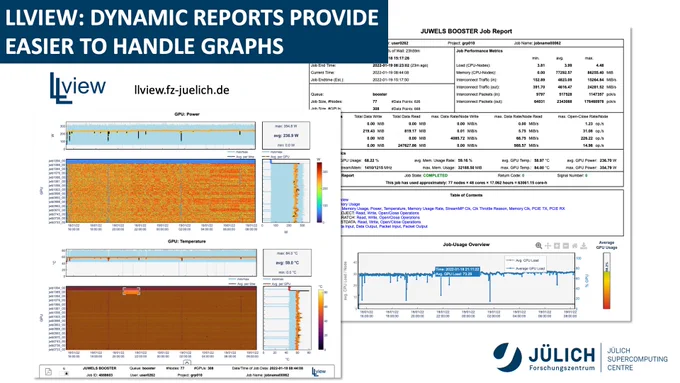Click the llview.fz-juelich.de URL text
The width and height of the screenshot is (680, 383).
click(182, 90)
